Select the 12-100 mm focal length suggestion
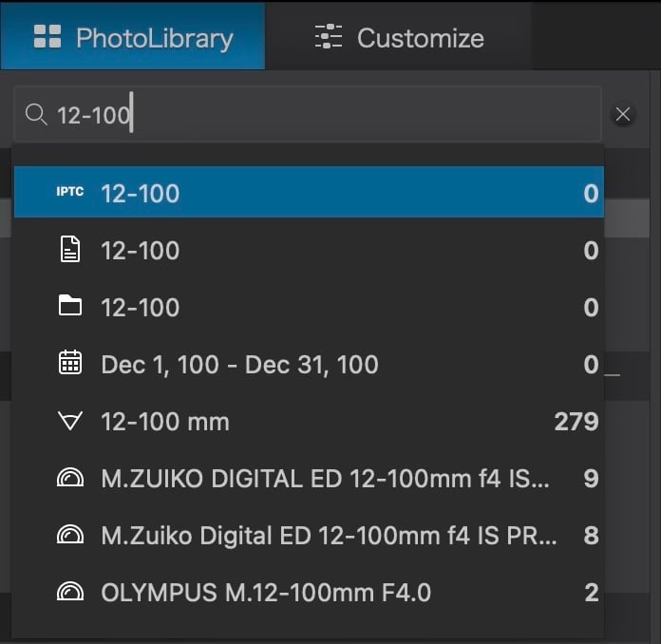This screenshot has width=661, height=644. 165,422
